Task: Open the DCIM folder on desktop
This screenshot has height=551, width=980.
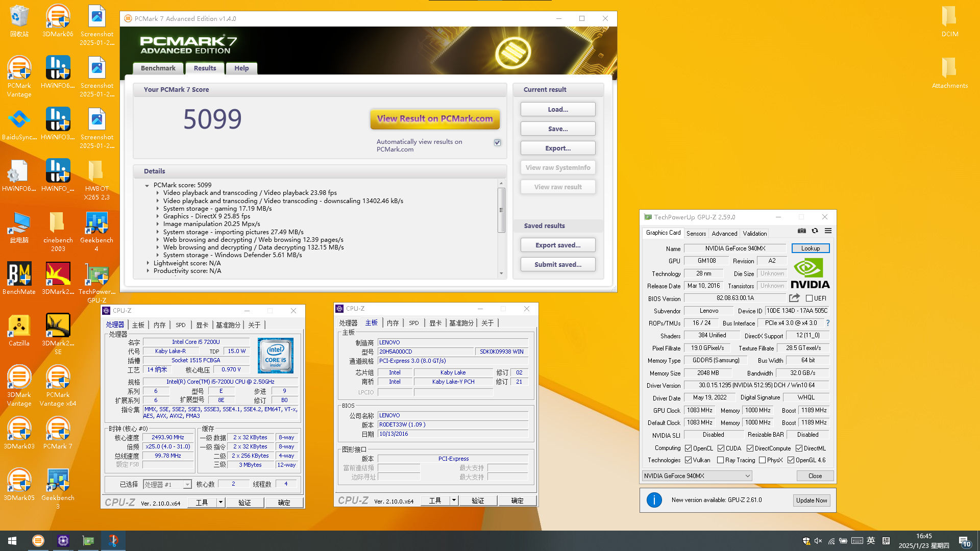Action: (949, 21)
